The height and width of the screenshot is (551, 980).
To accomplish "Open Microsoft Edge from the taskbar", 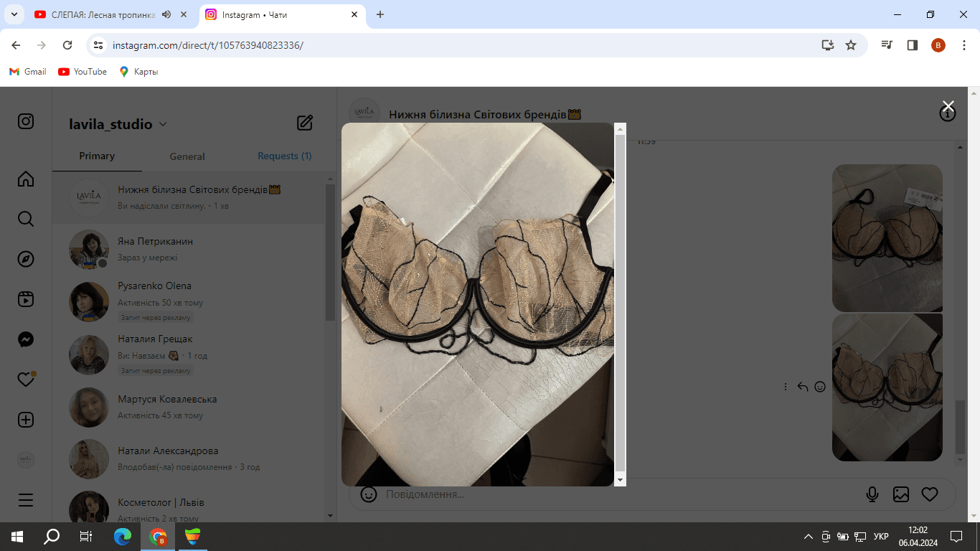I will (x=123, y=536).
